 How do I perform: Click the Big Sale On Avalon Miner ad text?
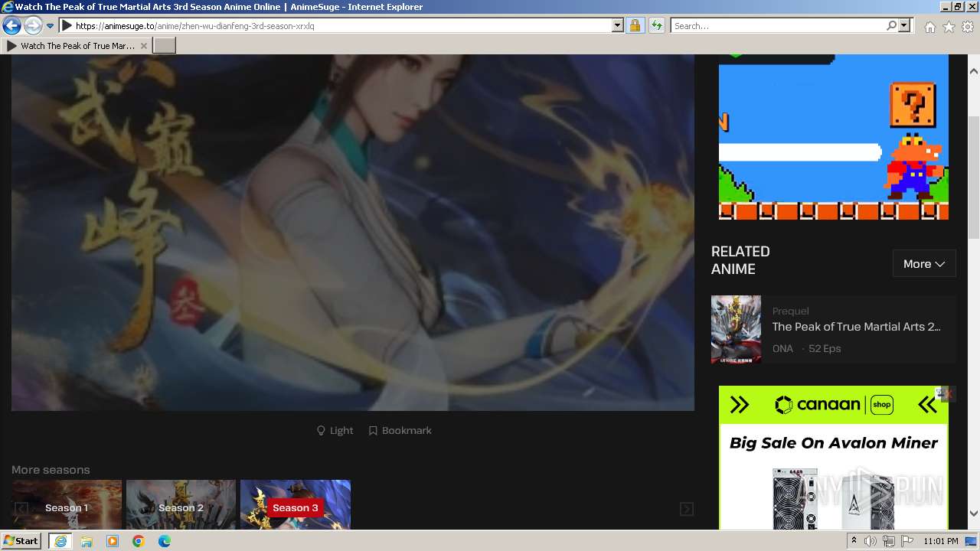point(834,443)
